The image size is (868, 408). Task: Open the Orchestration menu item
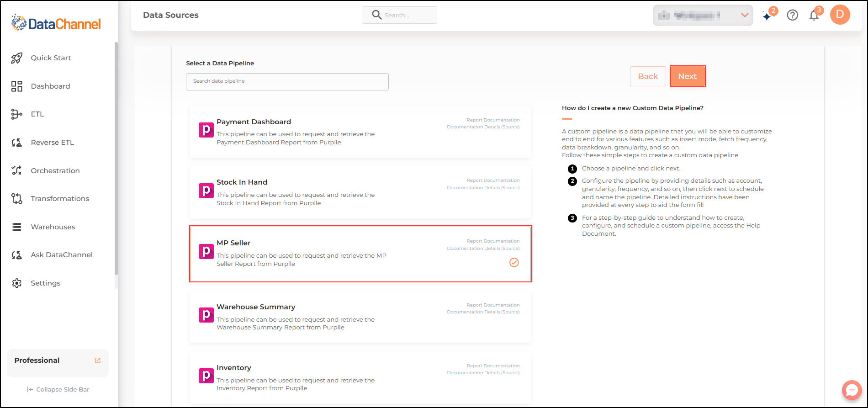[x=55, y=171]
